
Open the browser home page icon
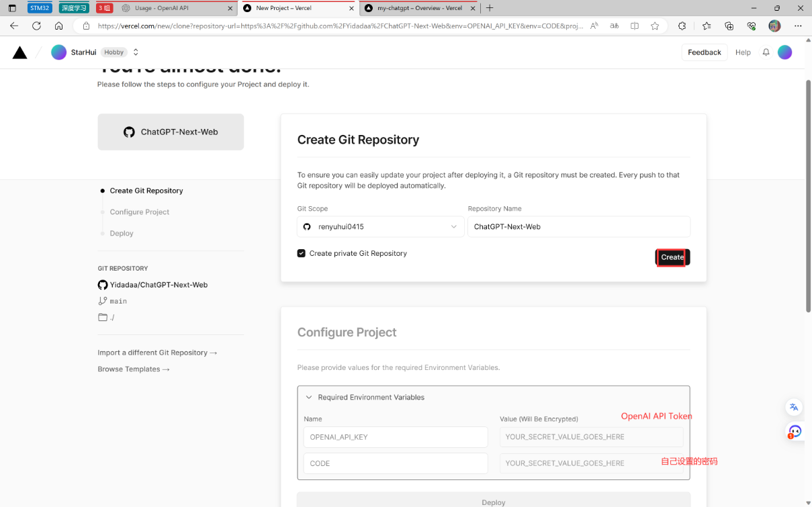59,26
